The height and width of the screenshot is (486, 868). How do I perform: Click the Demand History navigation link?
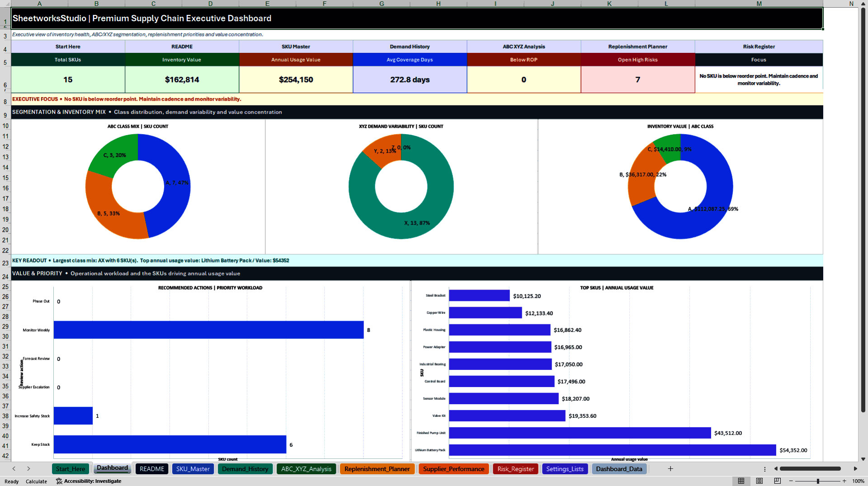click(410, 47)
